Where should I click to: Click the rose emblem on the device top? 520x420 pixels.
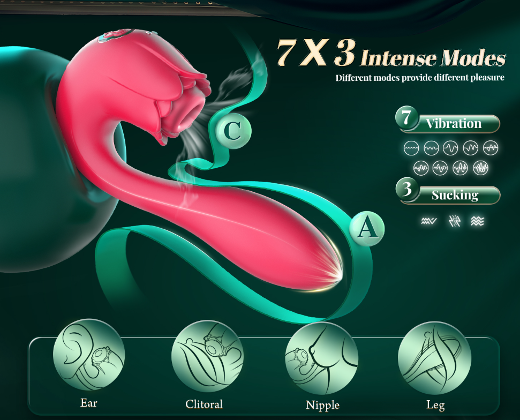click(x=116, y=35)
